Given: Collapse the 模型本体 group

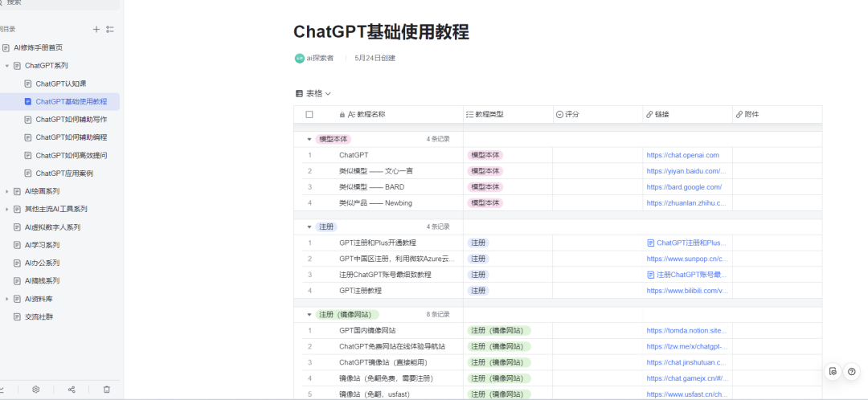Looking at the screenshot, I should [309, 140].
